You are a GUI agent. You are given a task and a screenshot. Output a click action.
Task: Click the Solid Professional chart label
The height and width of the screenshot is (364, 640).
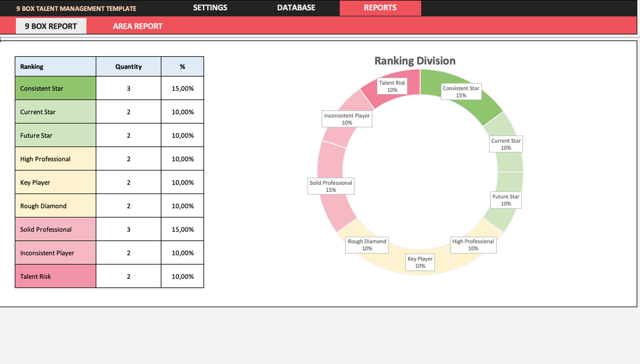(330, 186)
